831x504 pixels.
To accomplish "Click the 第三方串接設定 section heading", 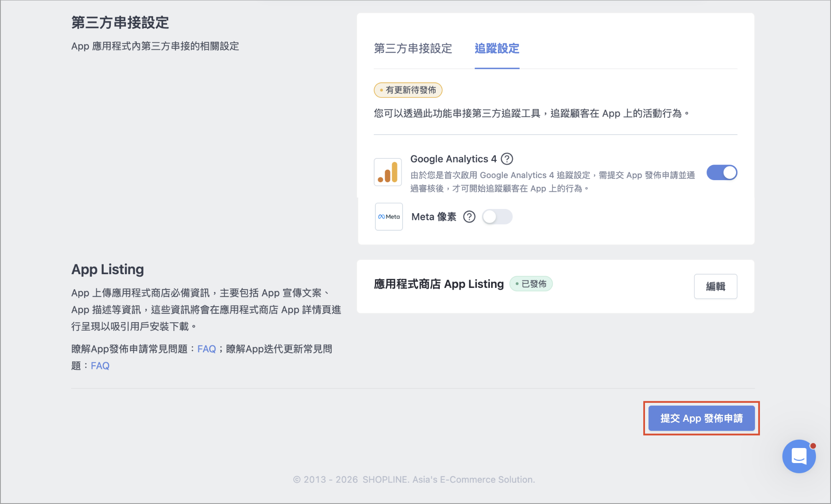I will pyautogui.click(x=120, y=22).
